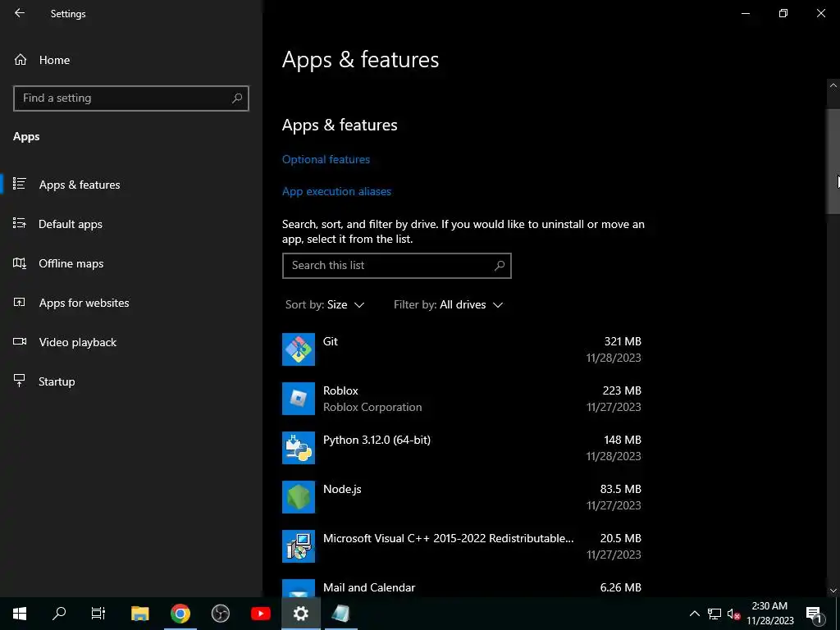840x630 pixels.
Task: Open YouTube app from the taskbar
Action: coord(260,614)
